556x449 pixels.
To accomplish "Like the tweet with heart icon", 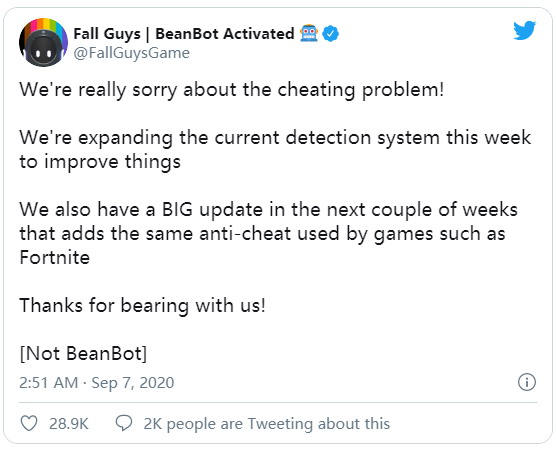I will 29,423.
